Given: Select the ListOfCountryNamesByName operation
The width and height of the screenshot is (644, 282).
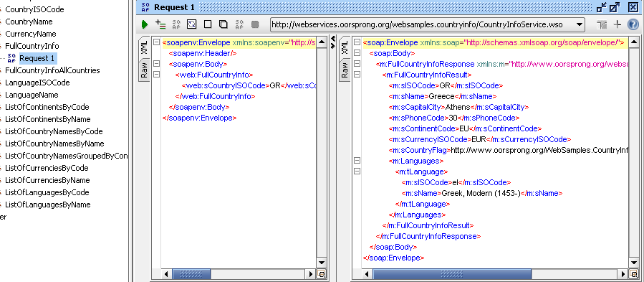Looking at the screenshot, I should click(x=54, y=144).
